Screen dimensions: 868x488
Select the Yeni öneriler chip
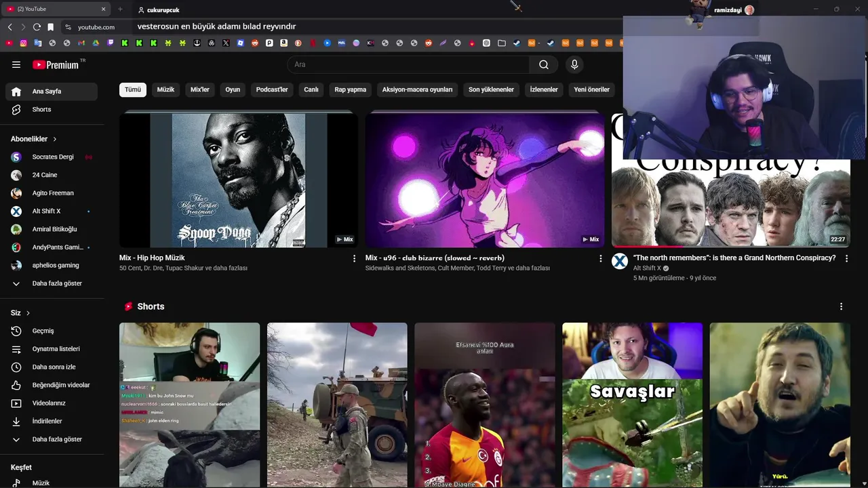[x=592, y=89]
